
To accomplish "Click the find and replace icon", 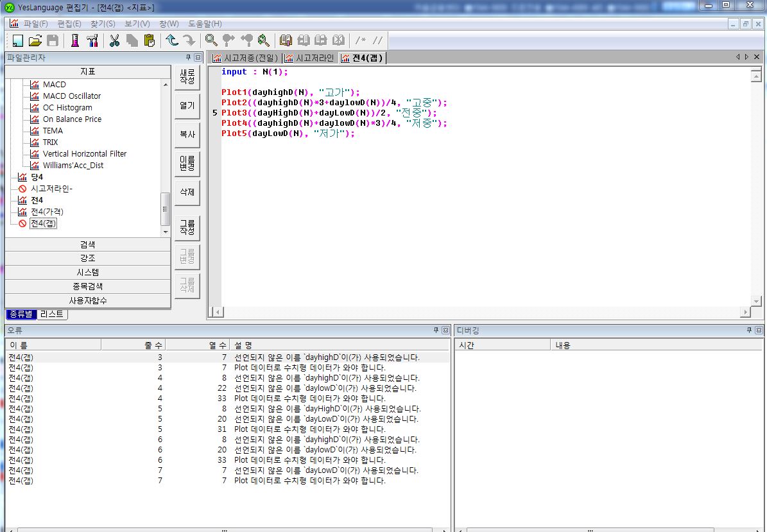I will click(264, 40).
